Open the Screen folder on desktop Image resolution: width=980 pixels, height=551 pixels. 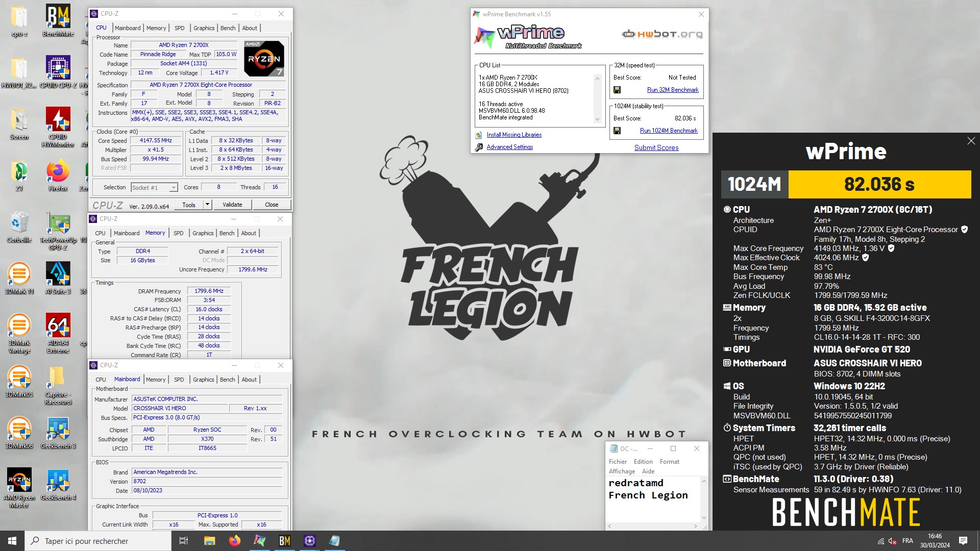[x=19, y=124]
